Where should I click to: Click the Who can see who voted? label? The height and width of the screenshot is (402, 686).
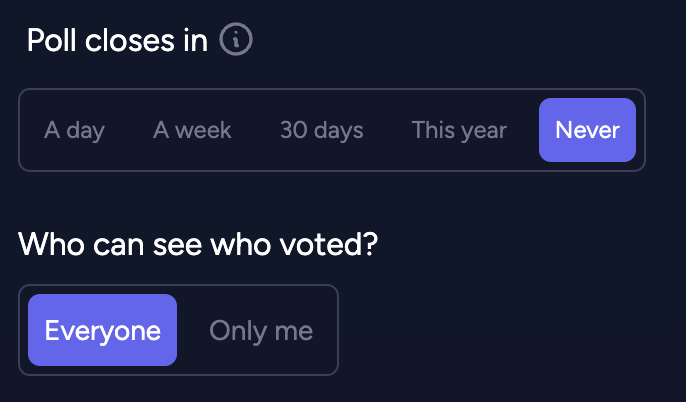198,244
